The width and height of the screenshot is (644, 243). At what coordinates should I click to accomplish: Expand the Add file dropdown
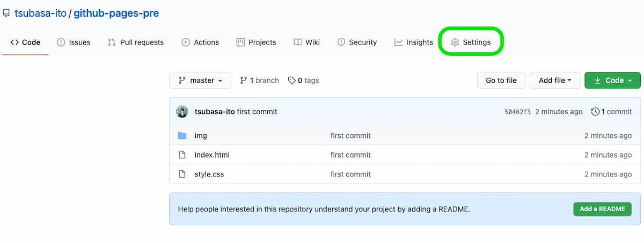point(555,80)
